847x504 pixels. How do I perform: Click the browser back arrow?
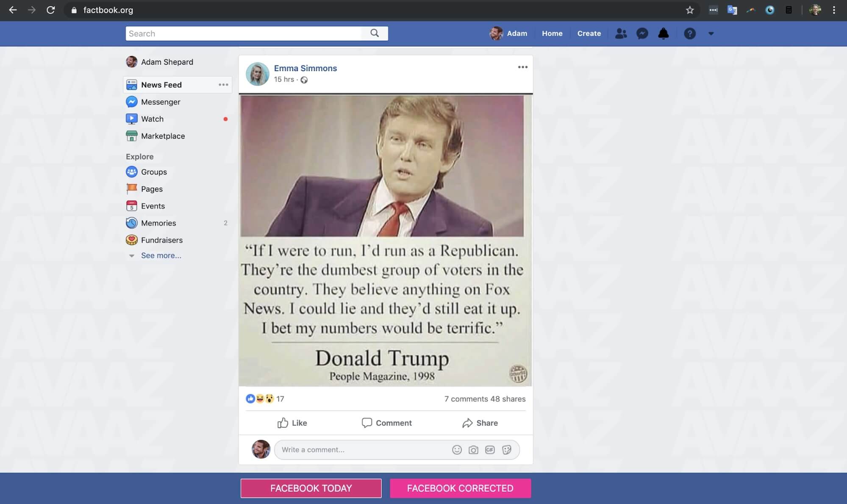13,10
